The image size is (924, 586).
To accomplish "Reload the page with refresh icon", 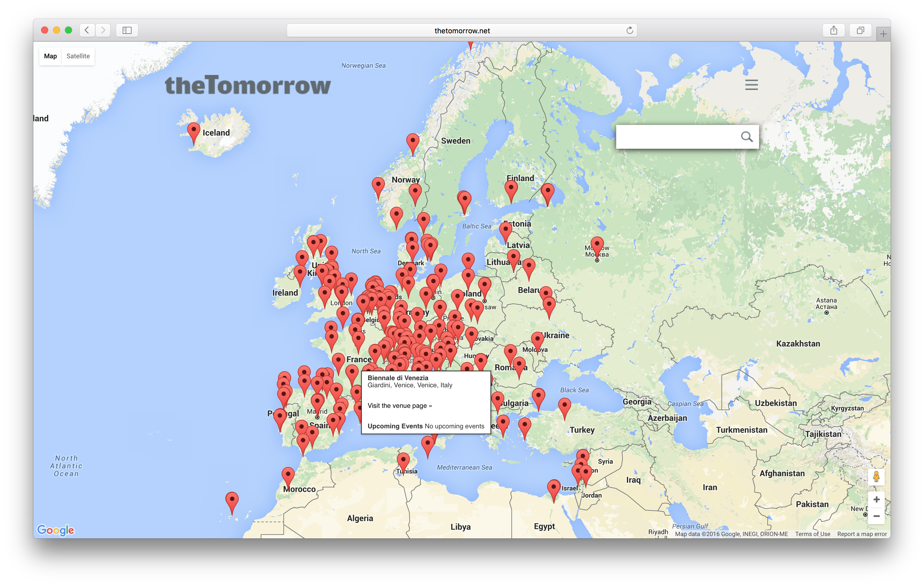I will tap(629, 30).
